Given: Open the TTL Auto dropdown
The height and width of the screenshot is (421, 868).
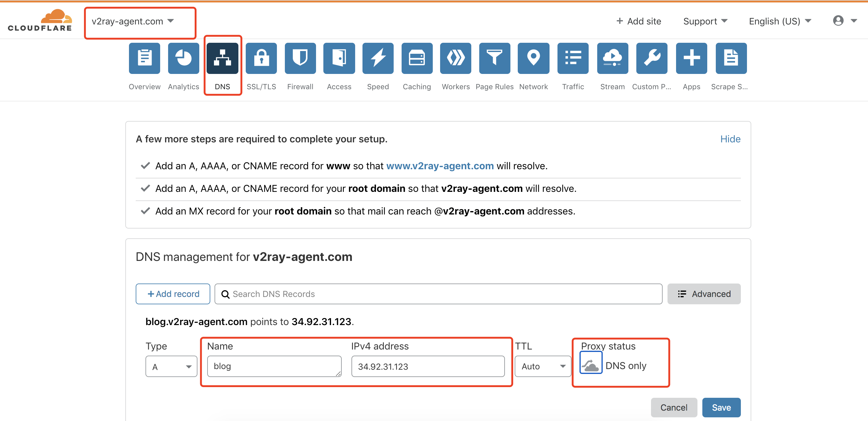Looking at the screenshot, I should (x=543, y=366).
